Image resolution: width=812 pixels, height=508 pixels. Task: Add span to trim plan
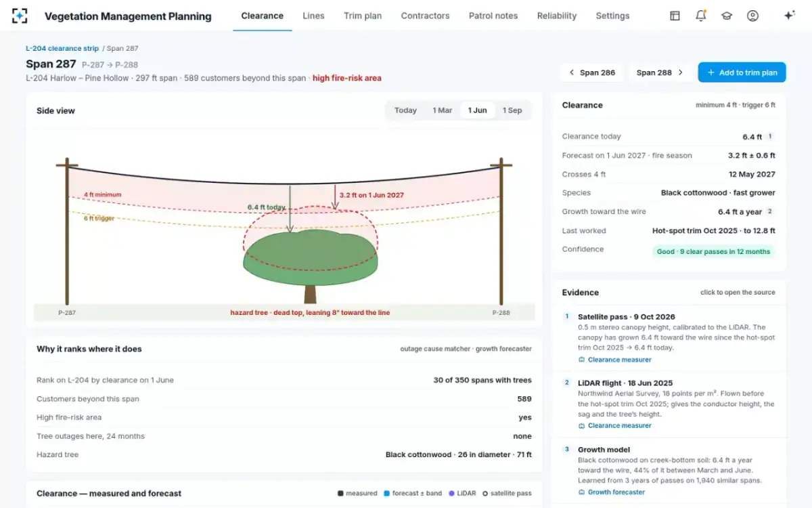(742, 72)
